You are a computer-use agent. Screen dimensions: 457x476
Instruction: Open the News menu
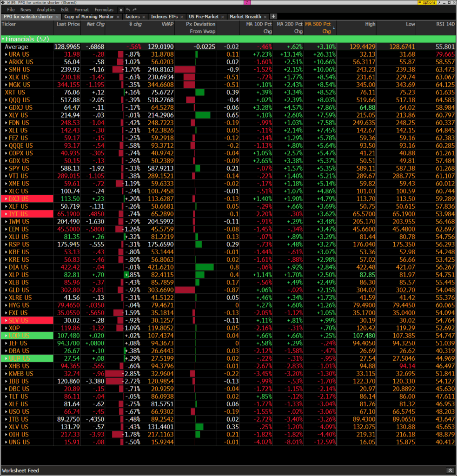(26, 10)
